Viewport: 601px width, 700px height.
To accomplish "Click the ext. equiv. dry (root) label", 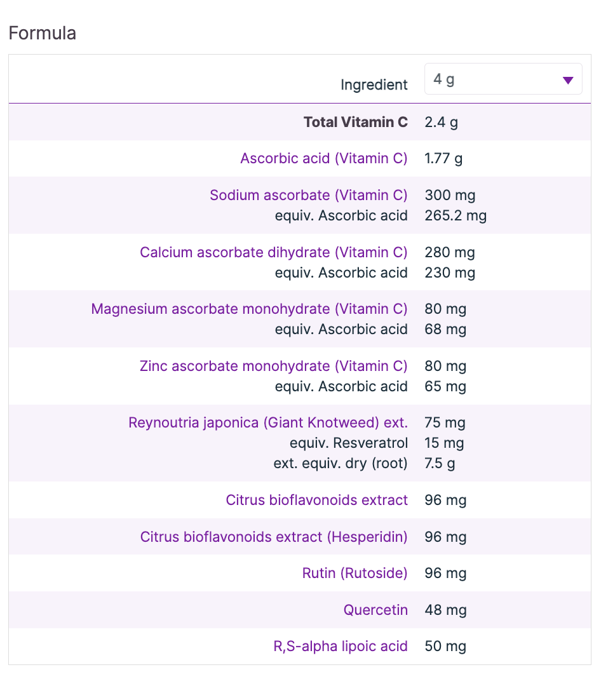I will (x=341, y=463).
